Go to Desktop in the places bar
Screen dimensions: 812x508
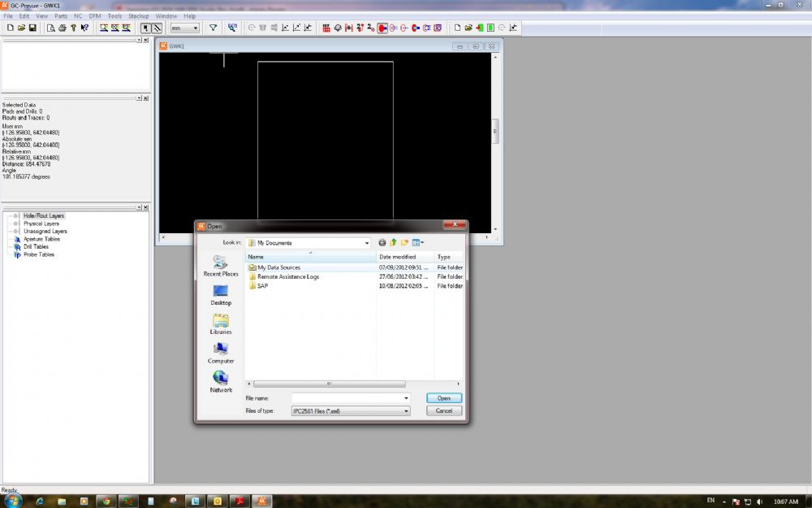coord(221,294)
